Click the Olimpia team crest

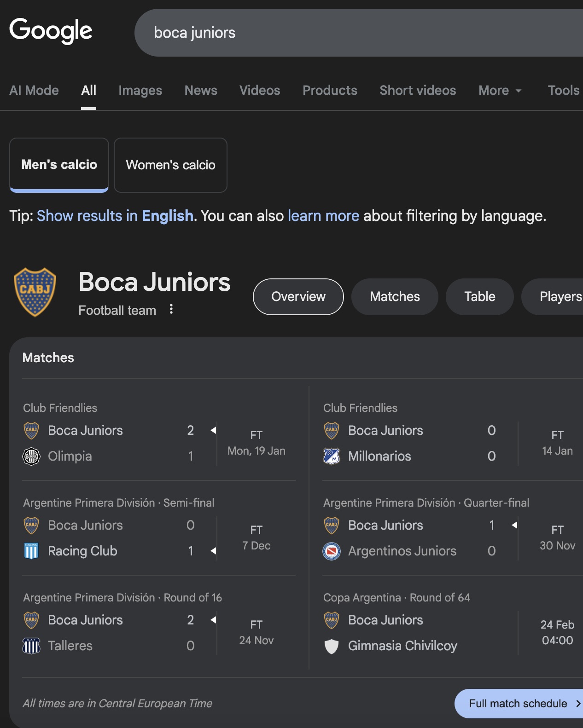click(x=31, y=456)
